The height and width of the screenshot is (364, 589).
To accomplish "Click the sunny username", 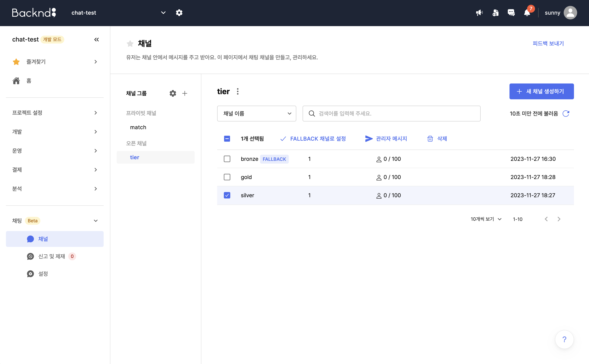I will pos(552,13).
